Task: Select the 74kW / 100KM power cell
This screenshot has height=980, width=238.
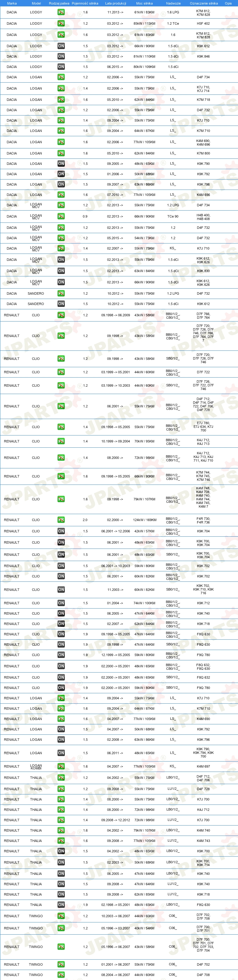Action: tap(145, 603)
